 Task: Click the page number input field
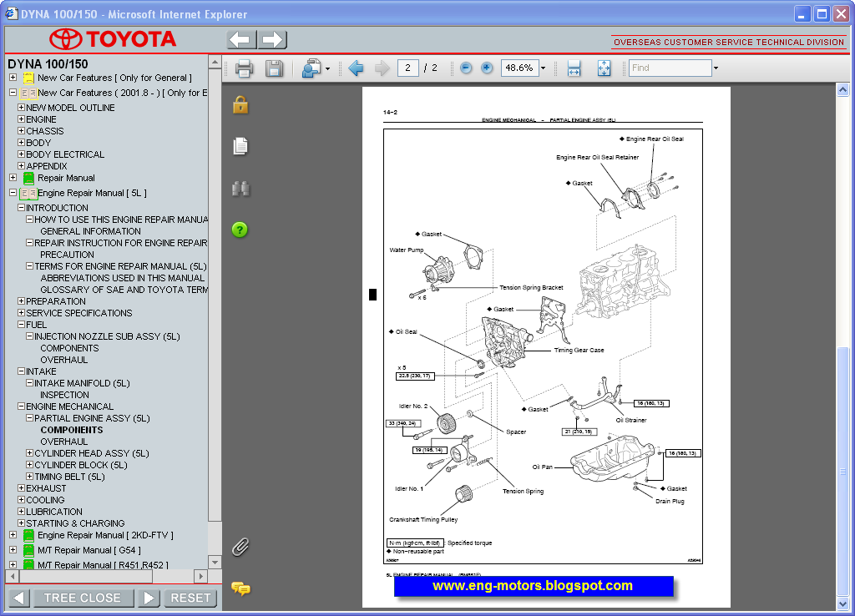pyautogui.click(x=407, y=68)
